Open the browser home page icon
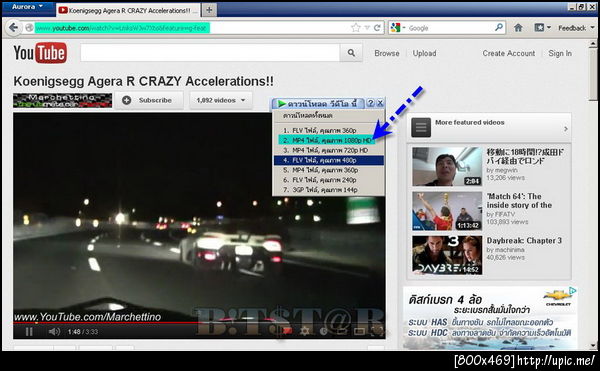The width and height of the screenshot is (600, 371). 518,28
